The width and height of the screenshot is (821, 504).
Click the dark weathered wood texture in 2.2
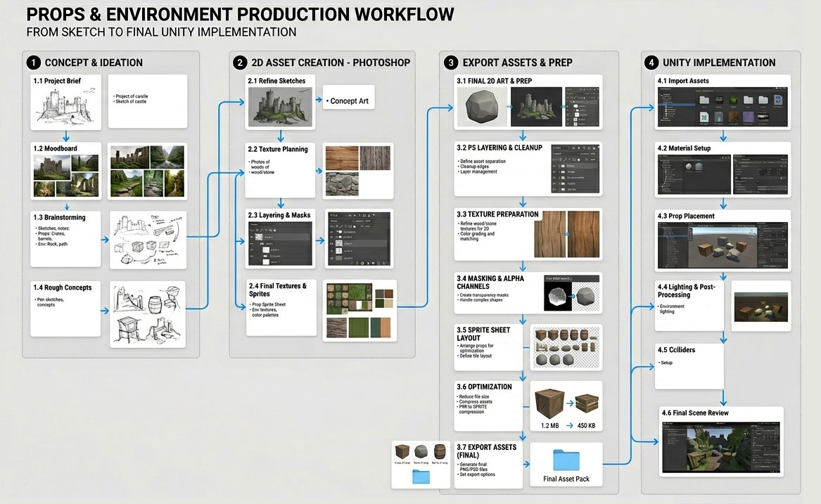(375, 158)
